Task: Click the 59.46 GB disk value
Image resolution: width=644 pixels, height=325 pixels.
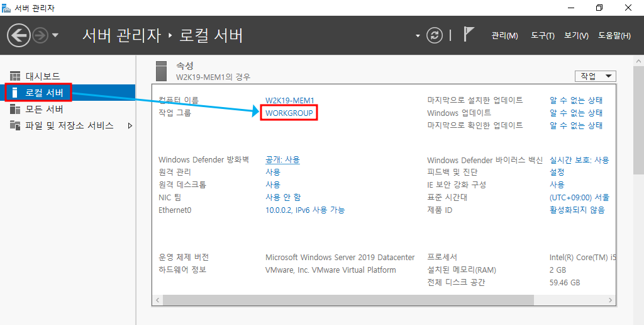Action: tap(565, 283)
